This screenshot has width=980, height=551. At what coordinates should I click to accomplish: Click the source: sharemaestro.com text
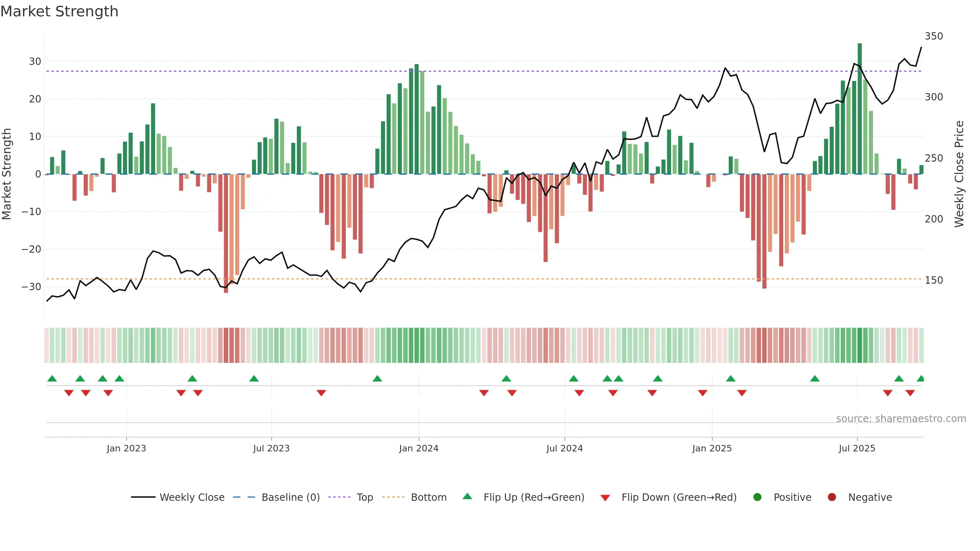[901, 419]
